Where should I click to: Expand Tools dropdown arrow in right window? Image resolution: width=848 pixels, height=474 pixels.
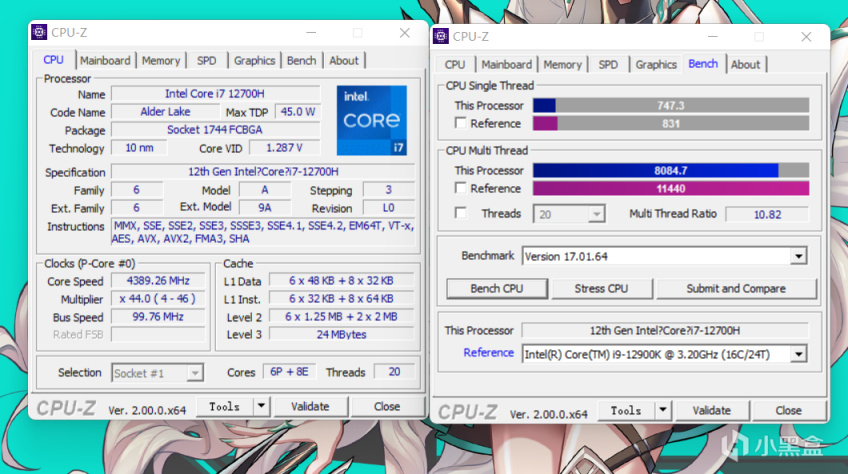pos(662,410)
